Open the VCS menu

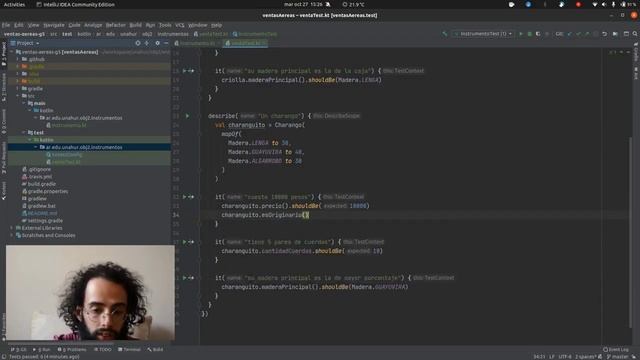[180, 25]
